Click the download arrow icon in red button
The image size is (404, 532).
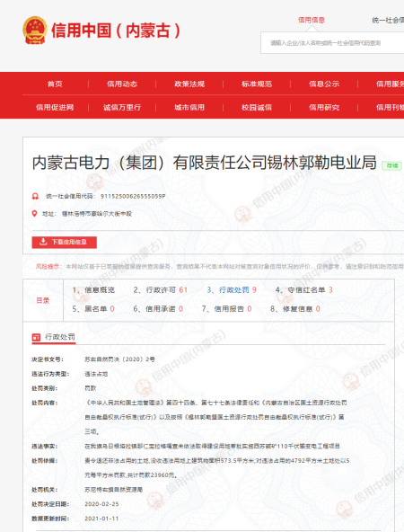point(43,242)
